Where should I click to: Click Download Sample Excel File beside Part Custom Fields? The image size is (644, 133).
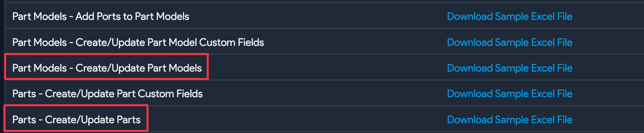[x=510, y=94]
